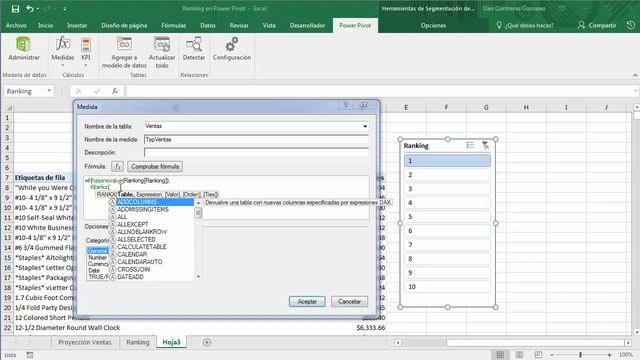640x360 pixels.
Task: Switch to Page Break Preview
Action: pos(538,355)
